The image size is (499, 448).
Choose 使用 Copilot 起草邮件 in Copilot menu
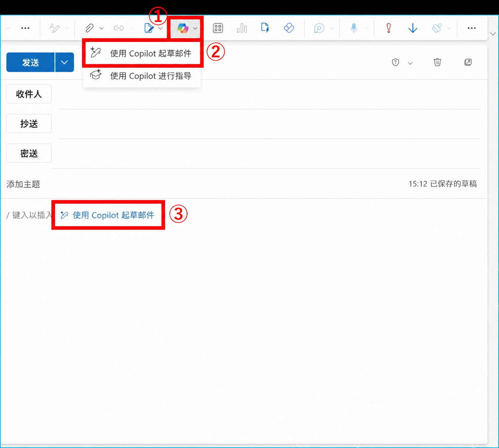coord(142,54)
